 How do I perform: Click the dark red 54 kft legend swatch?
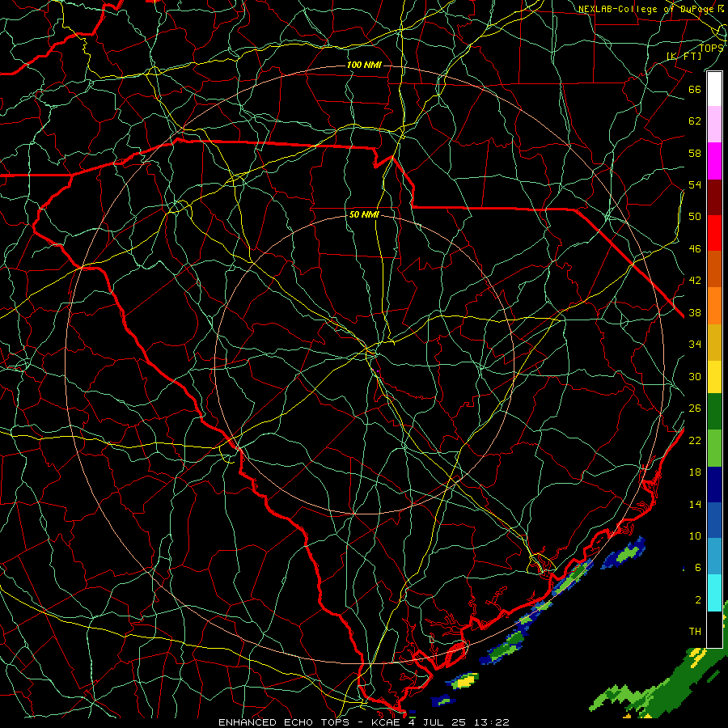(714, 197)
